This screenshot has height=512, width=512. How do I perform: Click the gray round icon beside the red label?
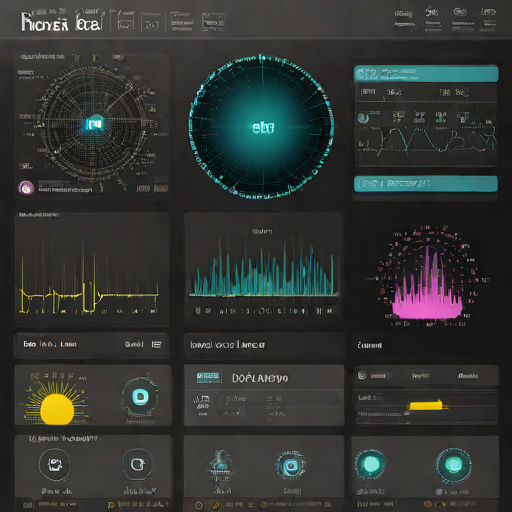(x=362, y=375)
